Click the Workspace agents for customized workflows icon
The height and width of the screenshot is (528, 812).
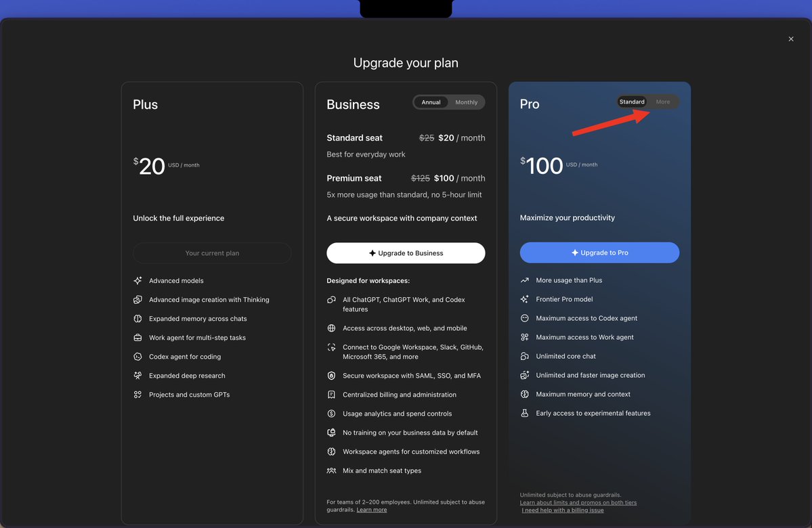click(331, 452)
